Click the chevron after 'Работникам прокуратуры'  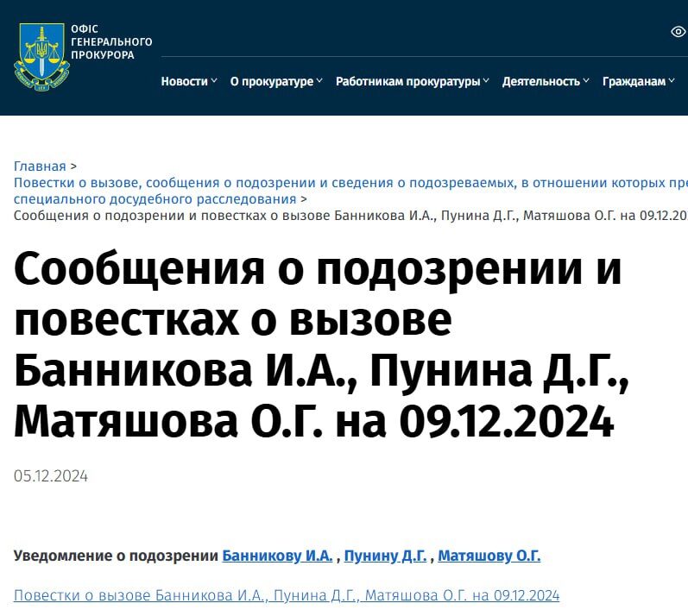tap(486, 81)
